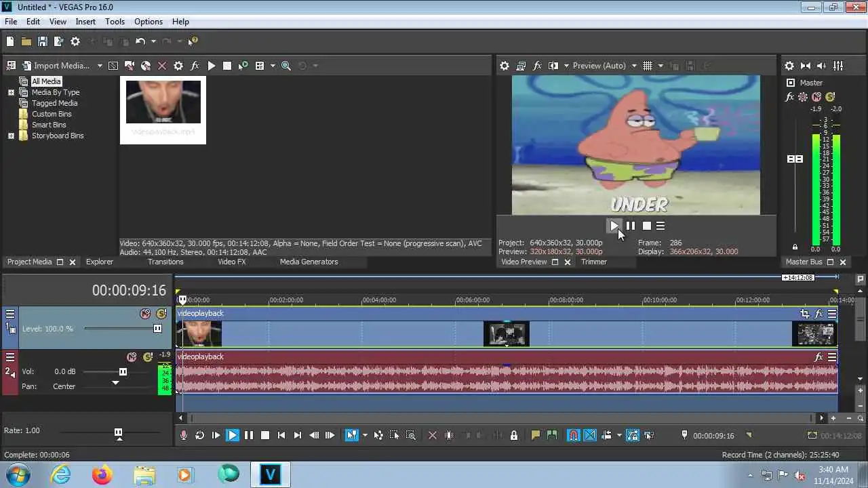Screen dimensions: 868x488
Task: Open video track 1 header hamburger menu
Action: click(x=10, y=314)
